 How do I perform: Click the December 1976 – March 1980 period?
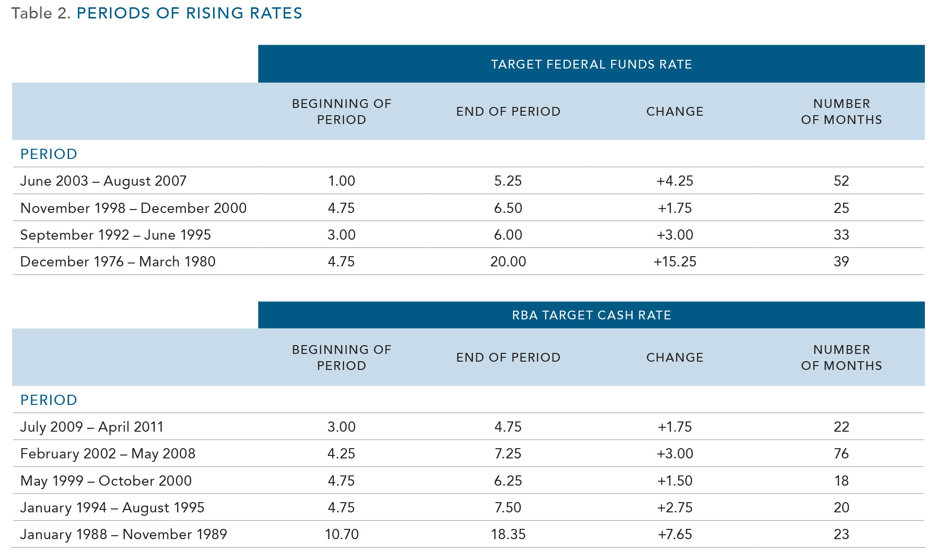[118, 262]
